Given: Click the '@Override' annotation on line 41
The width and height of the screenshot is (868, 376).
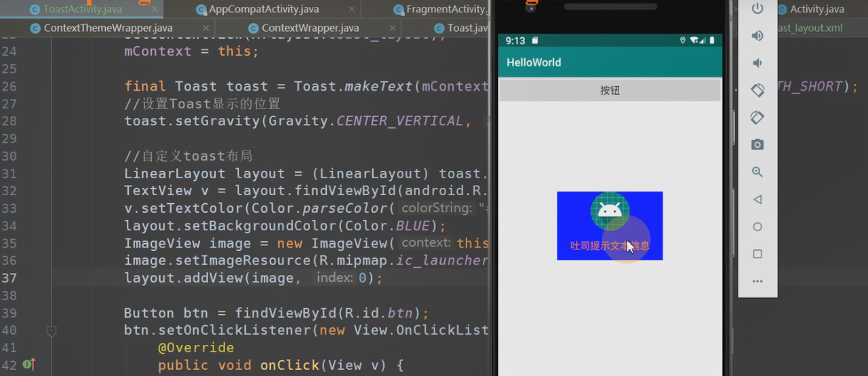Looking at the screenshot, I should pyautogui.click(x=196, y=348).
